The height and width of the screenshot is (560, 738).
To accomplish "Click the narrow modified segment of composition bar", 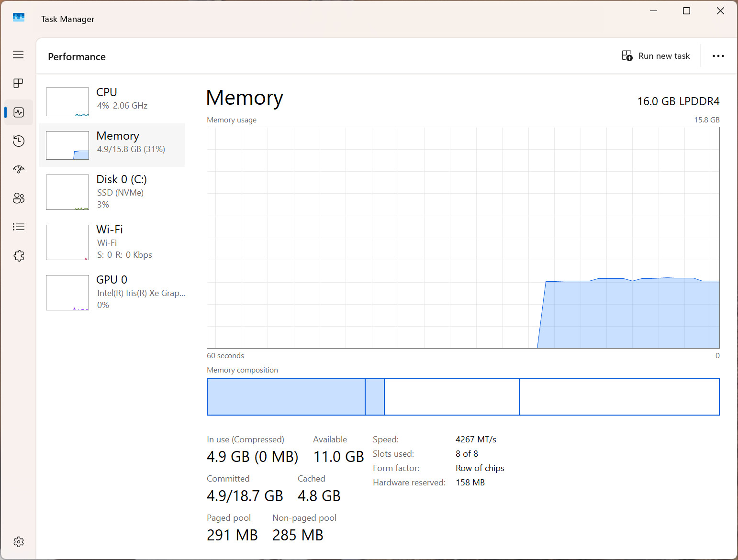I will point(375,397).
